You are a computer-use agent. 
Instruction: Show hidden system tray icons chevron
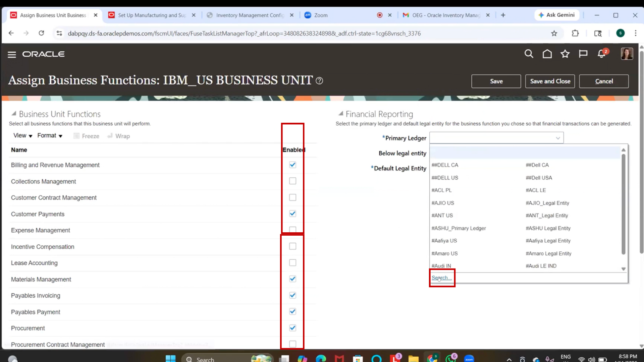click(509, 359)
